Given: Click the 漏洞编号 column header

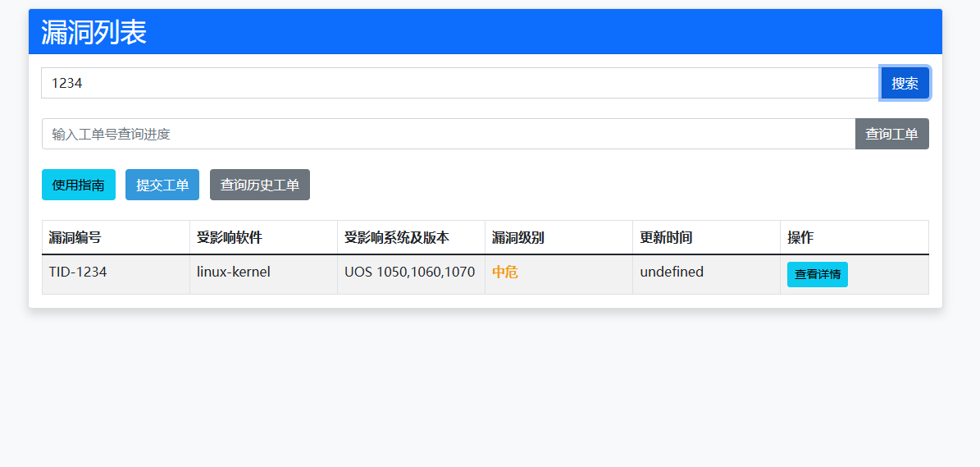Looking at the screenshot, I should (x=75, y=238).
